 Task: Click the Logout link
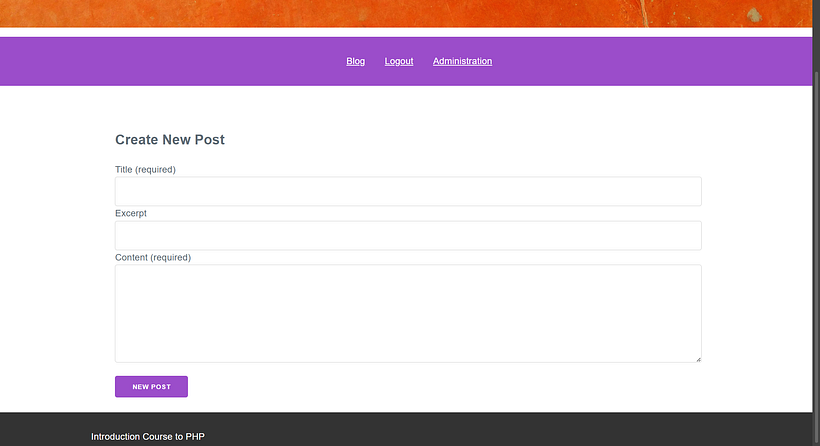pos(398,61)
